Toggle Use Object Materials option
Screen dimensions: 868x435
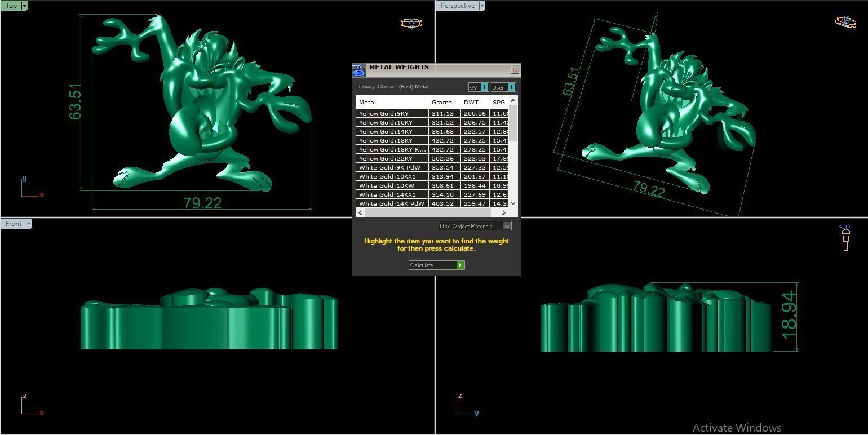[x=507, y=226]
